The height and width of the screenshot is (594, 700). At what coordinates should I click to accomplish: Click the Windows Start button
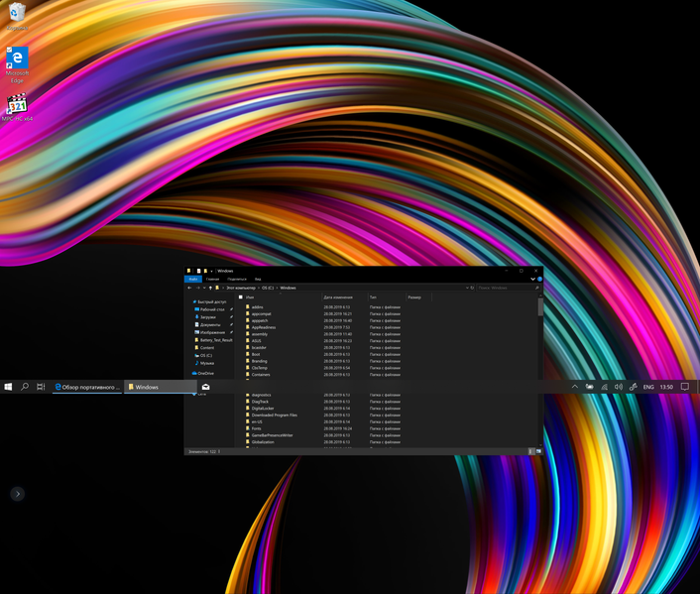[9, 387]
